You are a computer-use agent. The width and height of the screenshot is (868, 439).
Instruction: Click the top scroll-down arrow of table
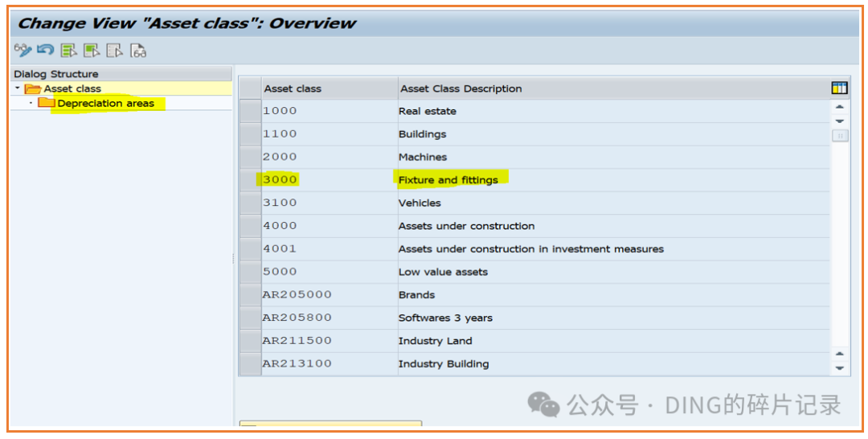click(x=840, y=121)
